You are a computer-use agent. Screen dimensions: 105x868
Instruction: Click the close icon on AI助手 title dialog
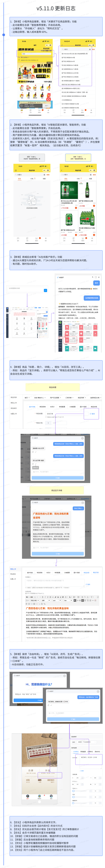coord(83,438)
